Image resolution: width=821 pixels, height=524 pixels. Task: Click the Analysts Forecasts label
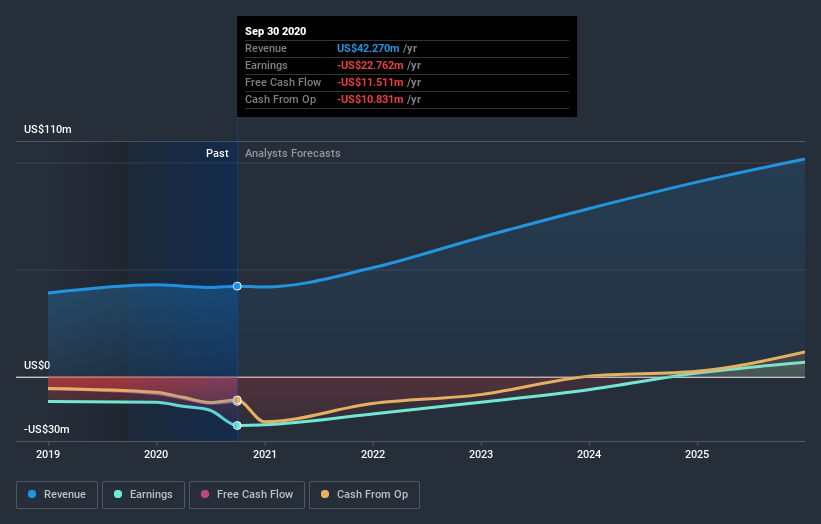pos(293,153)
